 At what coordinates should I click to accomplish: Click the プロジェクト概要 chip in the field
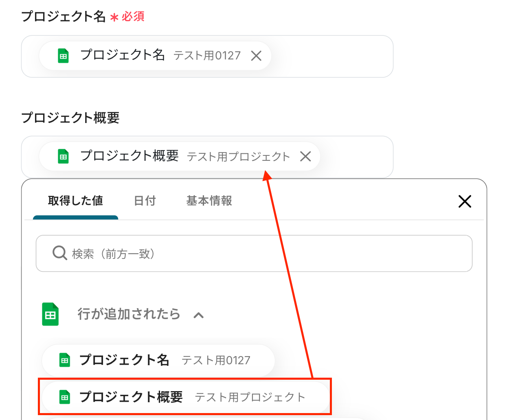click(180, 156)
